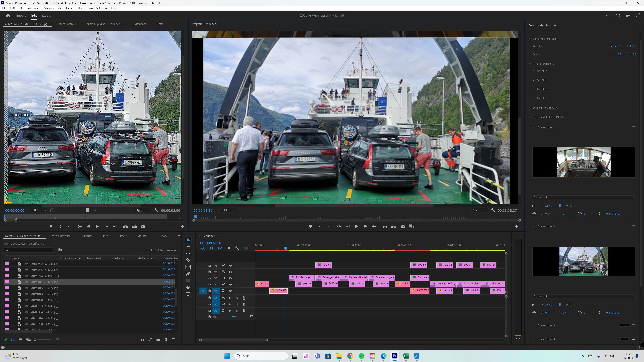Select IMG_20190815_130022.jpg in project list

pos(40,288)
